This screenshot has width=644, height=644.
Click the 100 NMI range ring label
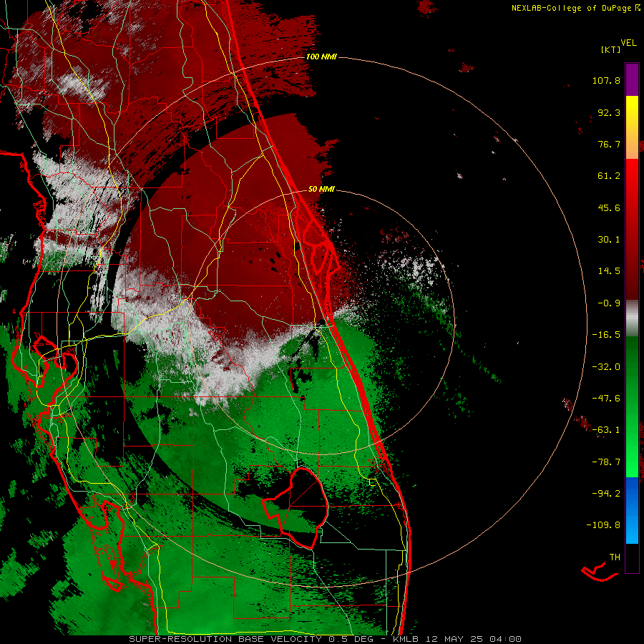[x=321, y=57]
